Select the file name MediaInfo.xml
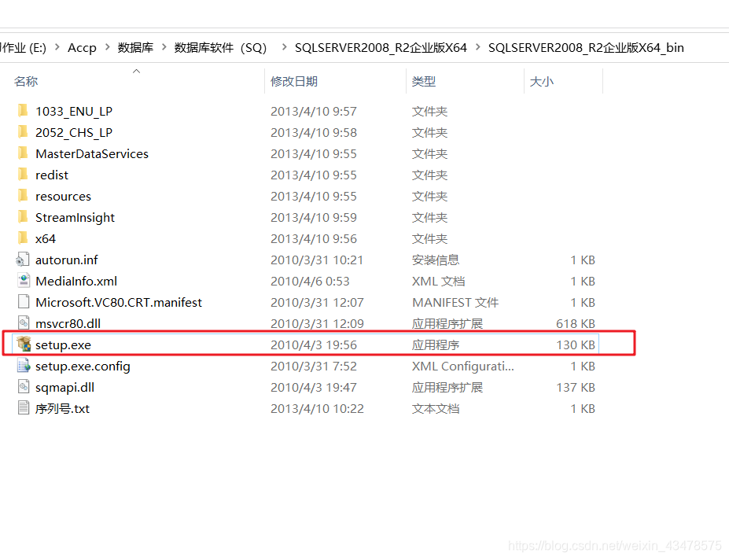The height and width of the screenshot is (560, 729). (x=76, y=282)
